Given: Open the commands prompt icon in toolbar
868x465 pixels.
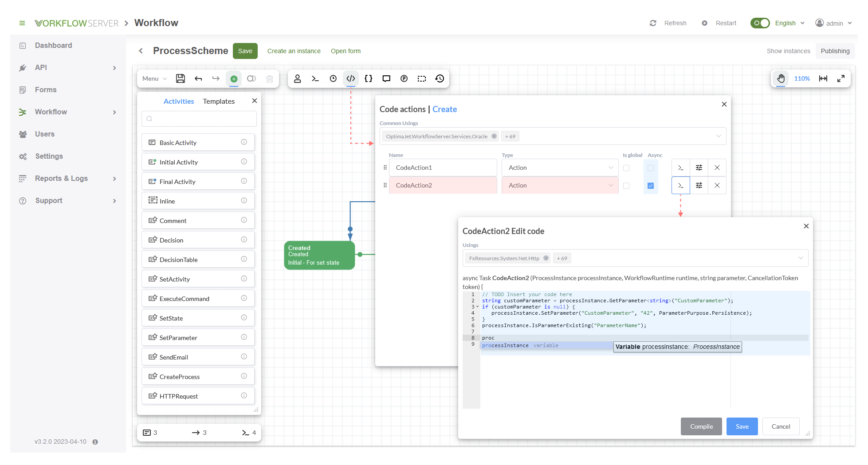Looking at the screenshot, I should [315, 78].
